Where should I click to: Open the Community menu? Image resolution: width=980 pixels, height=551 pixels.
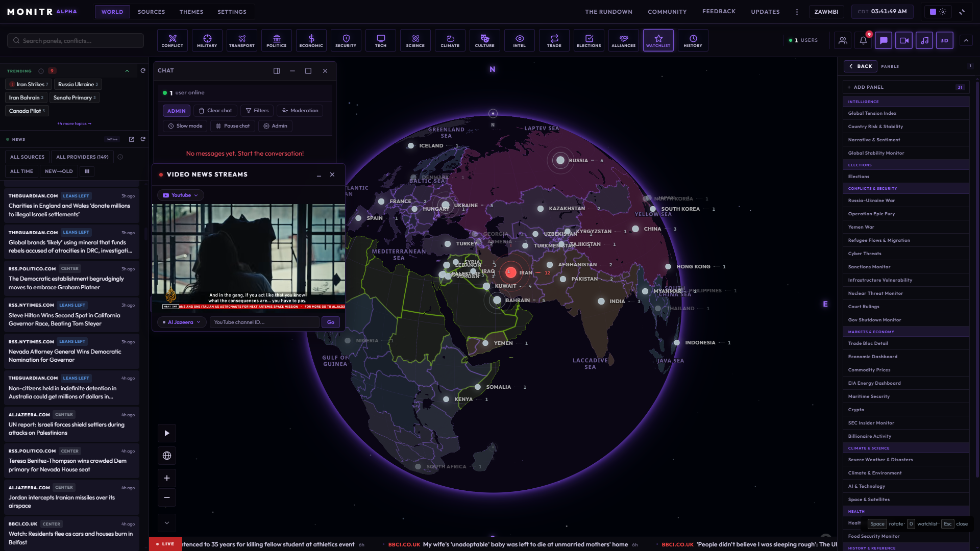click(x=667, y=12)
